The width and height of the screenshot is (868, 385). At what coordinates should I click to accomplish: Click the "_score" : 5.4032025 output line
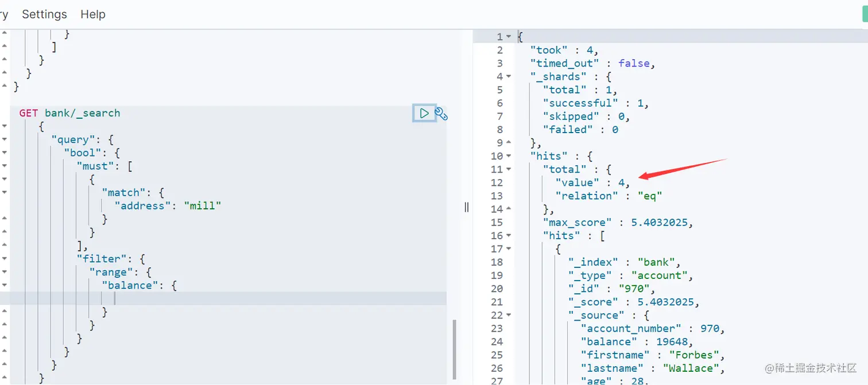pyautogui.click(x=634, y=302)
